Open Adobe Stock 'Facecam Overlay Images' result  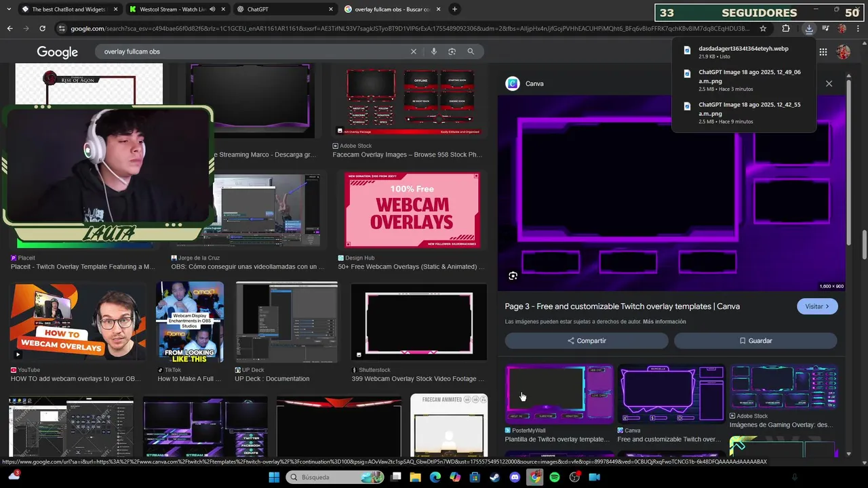(408, 155)
